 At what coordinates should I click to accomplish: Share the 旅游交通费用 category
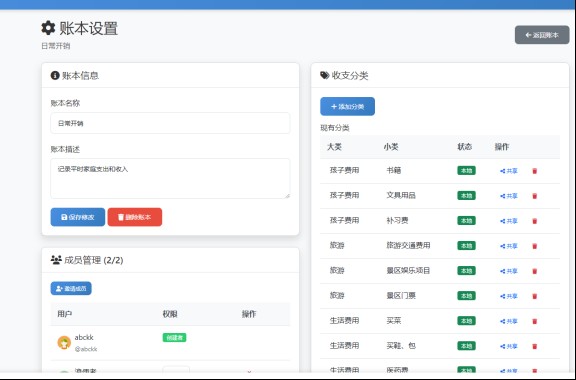(509, 246)
